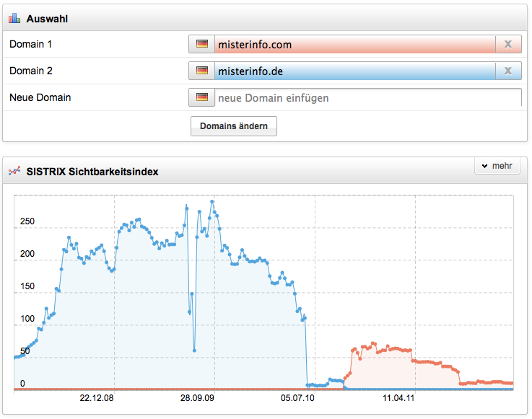Click the German flag beside misterinfo.de
The width and height of the screenshot is (532, 419).
pyautogui.click(x=201, y=71)
